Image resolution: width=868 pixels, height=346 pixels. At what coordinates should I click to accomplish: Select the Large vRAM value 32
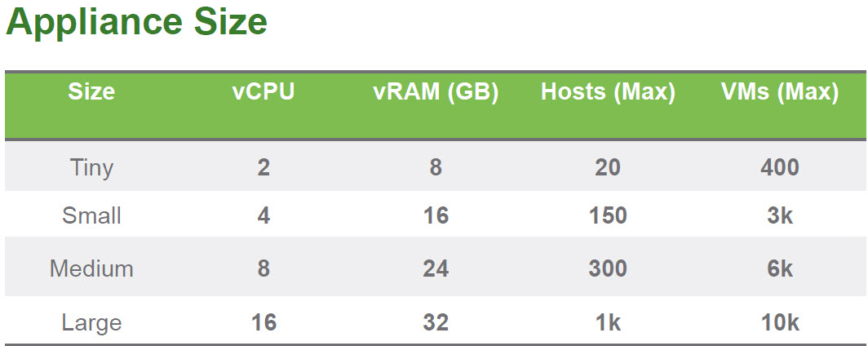coord(436,322)
